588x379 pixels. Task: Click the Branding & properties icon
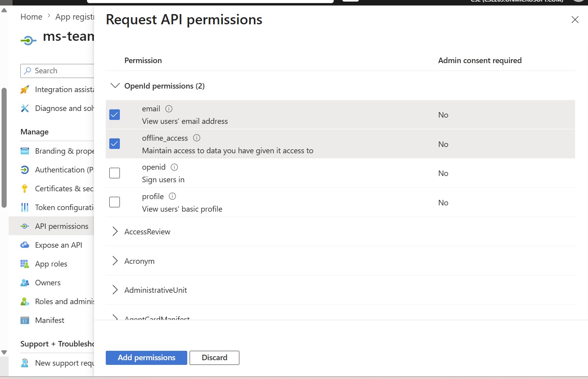coord(25,151)
